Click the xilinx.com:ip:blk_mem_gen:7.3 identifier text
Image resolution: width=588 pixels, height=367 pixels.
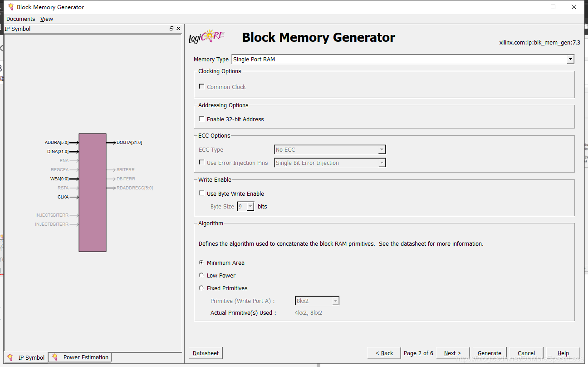539,43
